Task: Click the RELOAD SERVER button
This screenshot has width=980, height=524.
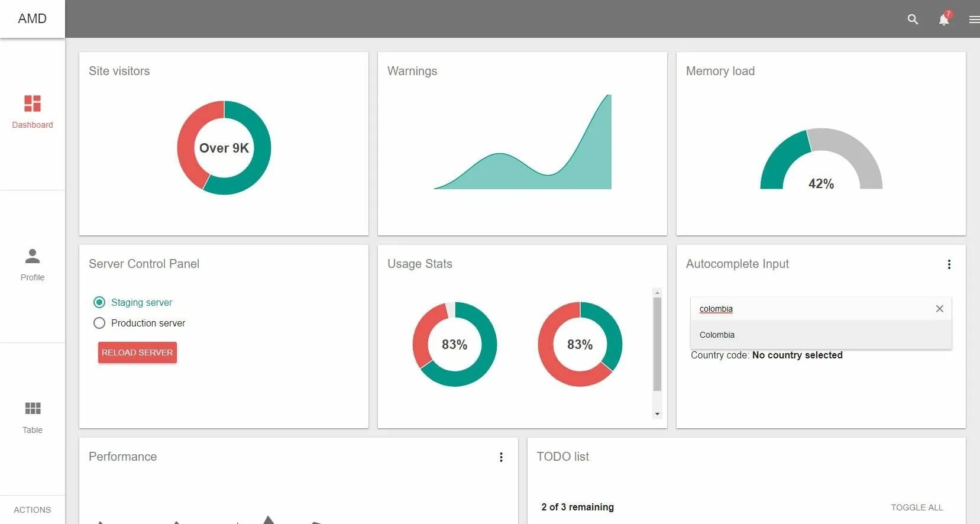Action: pos(137,352)
